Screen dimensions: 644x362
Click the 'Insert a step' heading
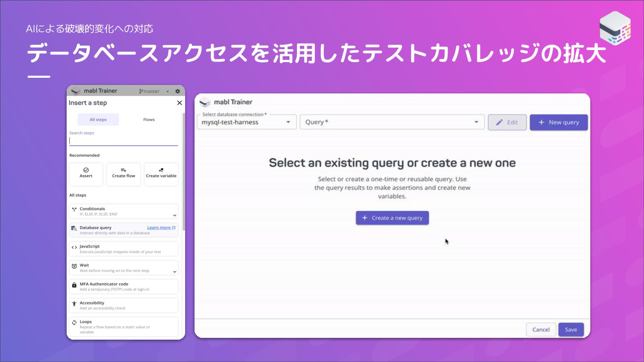tap(88, 103)
